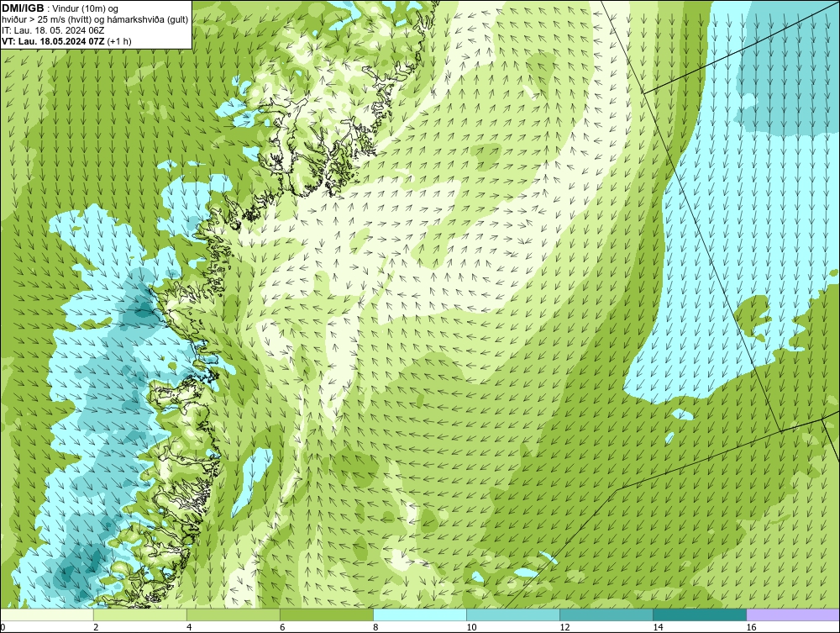This screenshot has width=840, height=633.
Task: Click the DMI/IGB title text
Action: (23, 8)
